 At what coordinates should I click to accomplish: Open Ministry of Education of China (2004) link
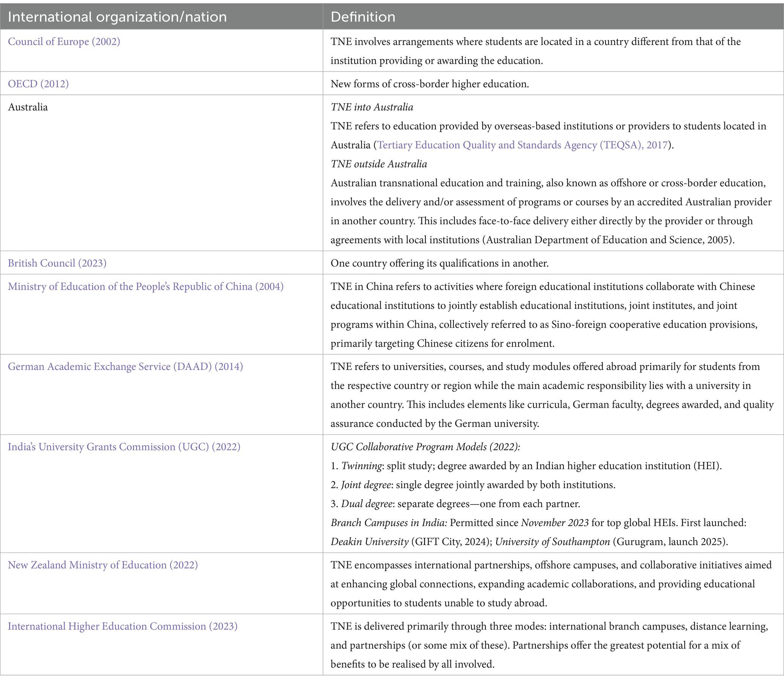pyautogui.click(x=146, y=286)
